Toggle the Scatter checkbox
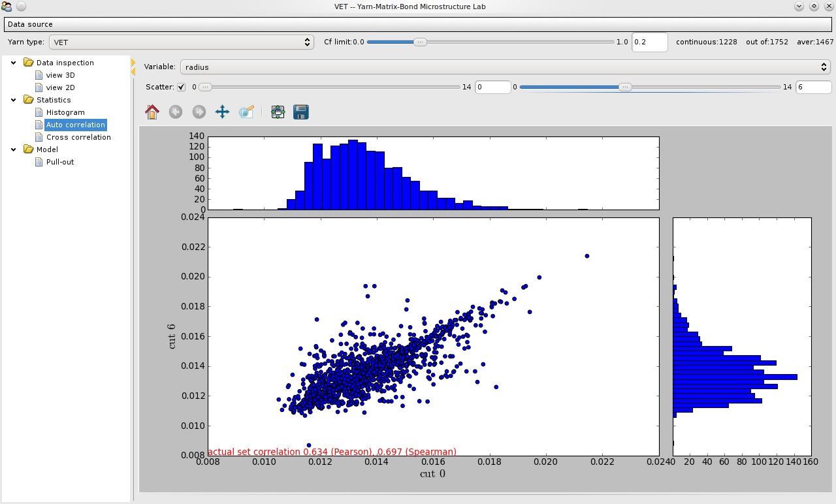Image resolution: width=836 pixels, height=504 pixels. click(x=182, y=87)
